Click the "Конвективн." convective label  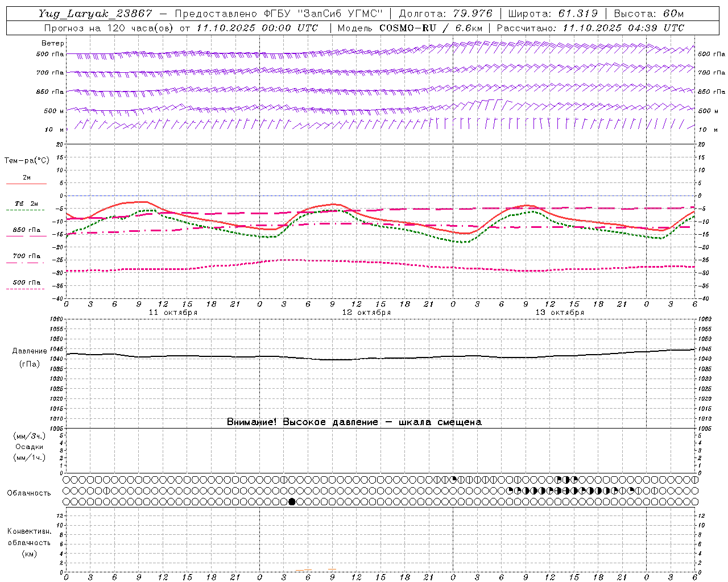tap(29, 531)
